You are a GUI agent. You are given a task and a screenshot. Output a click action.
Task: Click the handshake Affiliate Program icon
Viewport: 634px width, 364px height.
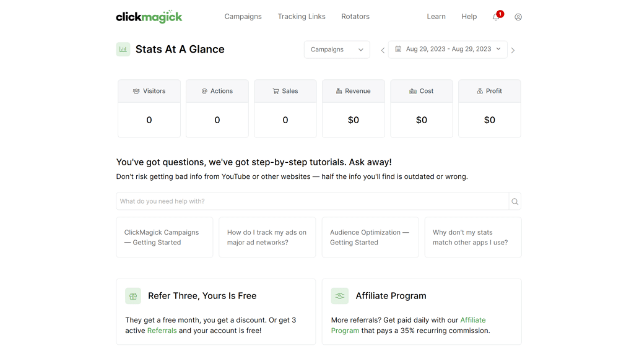tap(340, 296)
